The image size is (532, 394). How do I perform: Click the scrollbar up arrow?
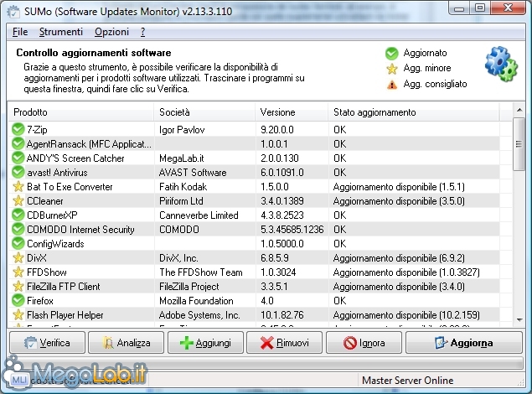pos(519,110)
